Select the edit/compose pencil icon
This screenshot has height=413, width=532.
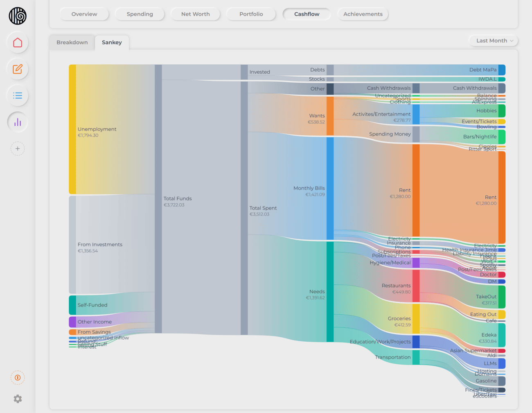17,69
